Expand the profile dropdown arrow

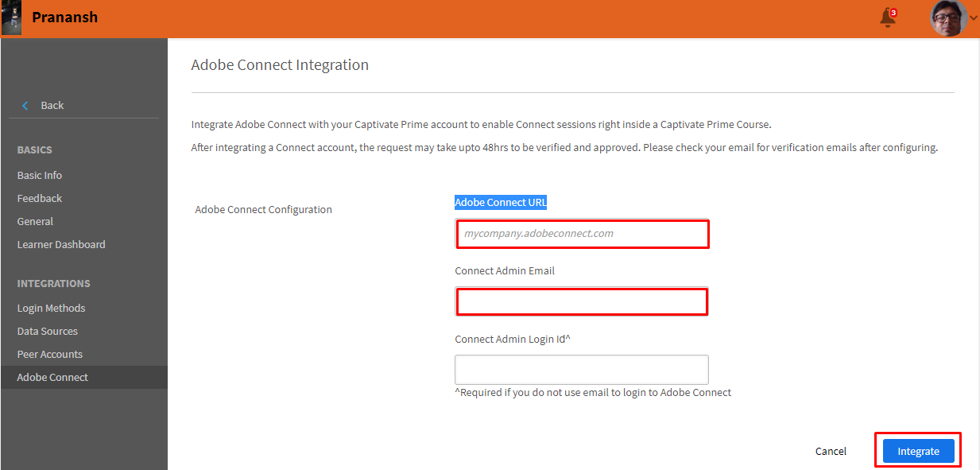coord(974,19)
